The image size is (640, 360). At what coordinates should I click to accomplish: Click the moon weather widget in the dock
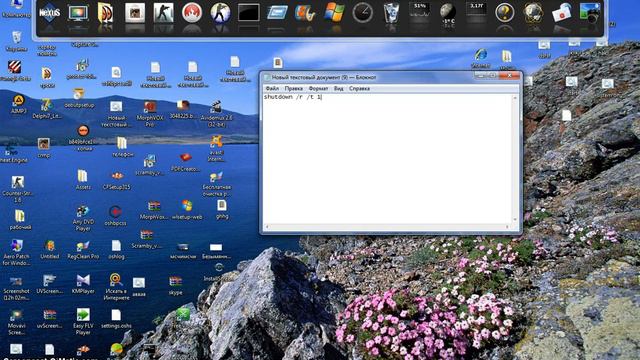pos(448,14)
